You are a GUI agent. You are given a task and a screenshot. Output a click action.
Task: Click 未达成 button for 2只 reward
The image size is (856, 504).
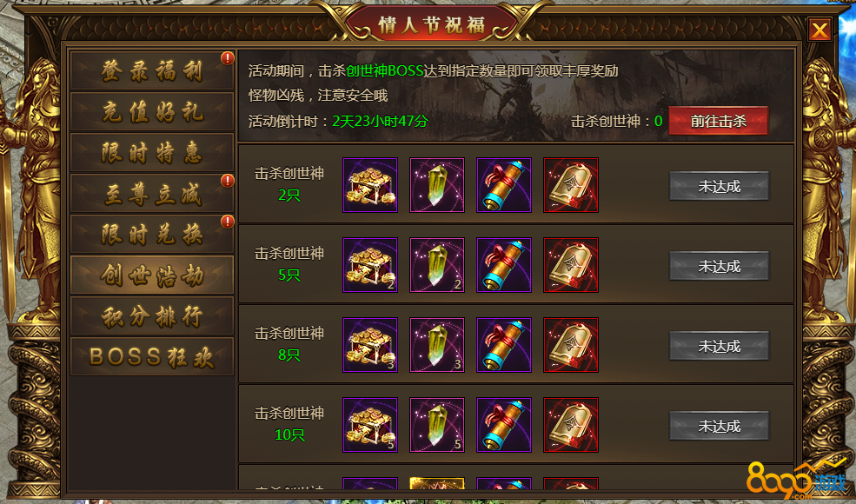point(720,186)
